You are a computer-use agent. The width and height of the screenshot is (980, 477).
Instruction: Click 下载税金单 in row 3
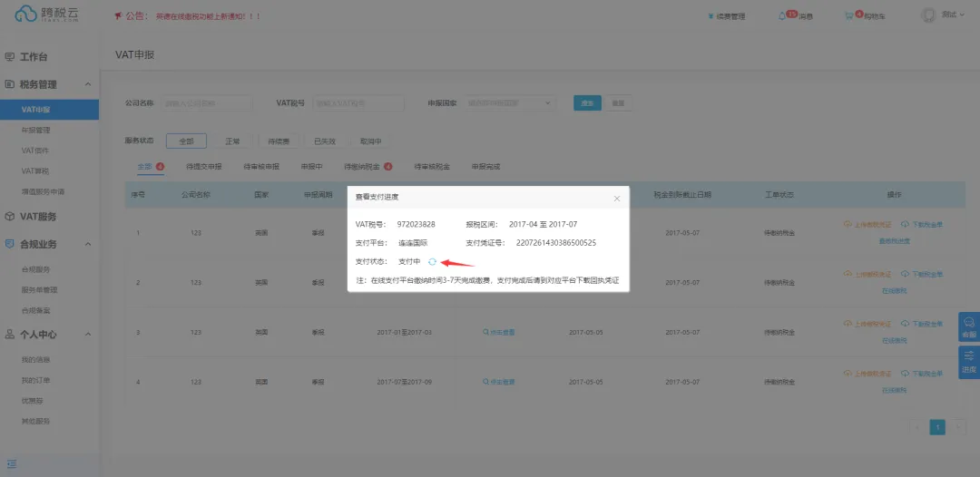(922, 324)
